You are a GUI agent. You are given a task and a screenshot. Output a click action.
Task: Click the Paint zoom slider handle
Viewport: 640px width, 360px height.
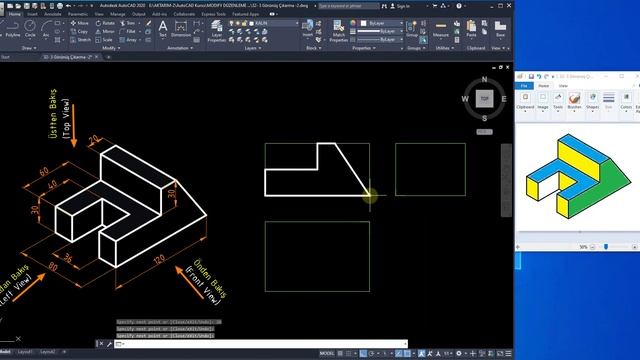606,247
